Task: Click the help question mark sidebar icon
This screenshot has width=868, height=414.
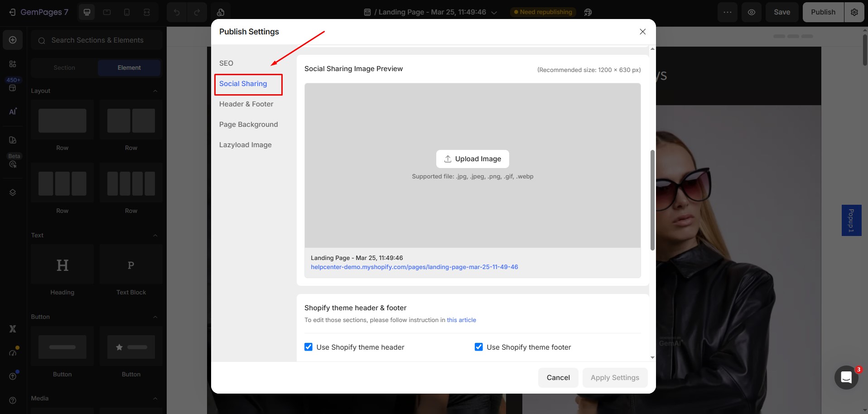Action: (13, 400)
